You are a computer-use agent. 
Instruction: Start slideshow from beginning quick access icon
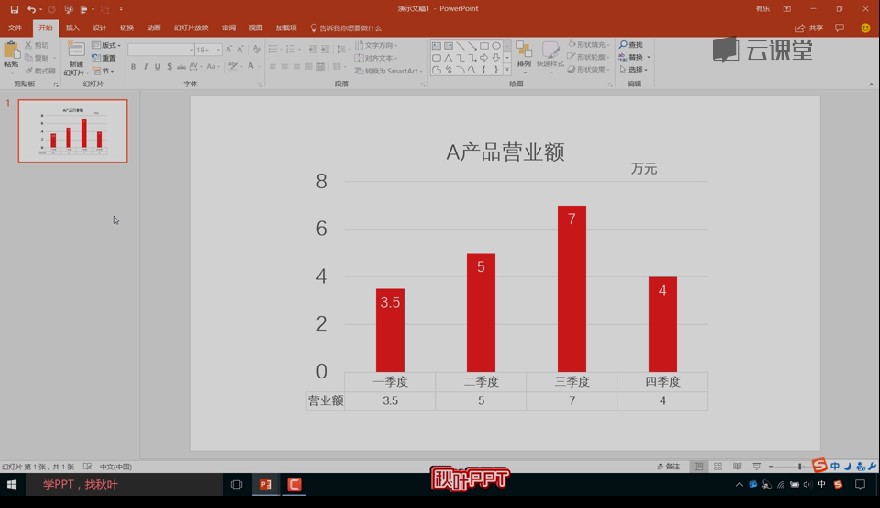pos(68,10)
